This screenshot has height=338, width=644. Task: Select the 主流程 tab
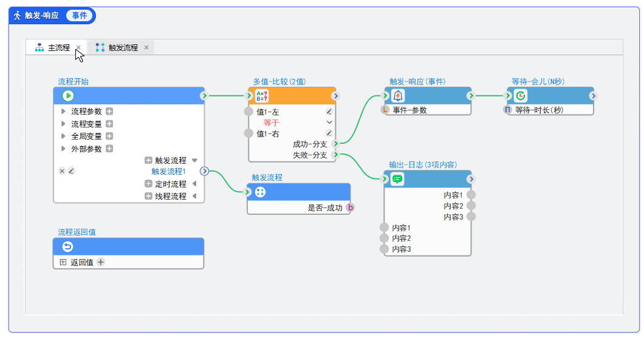tap(58, 47)
